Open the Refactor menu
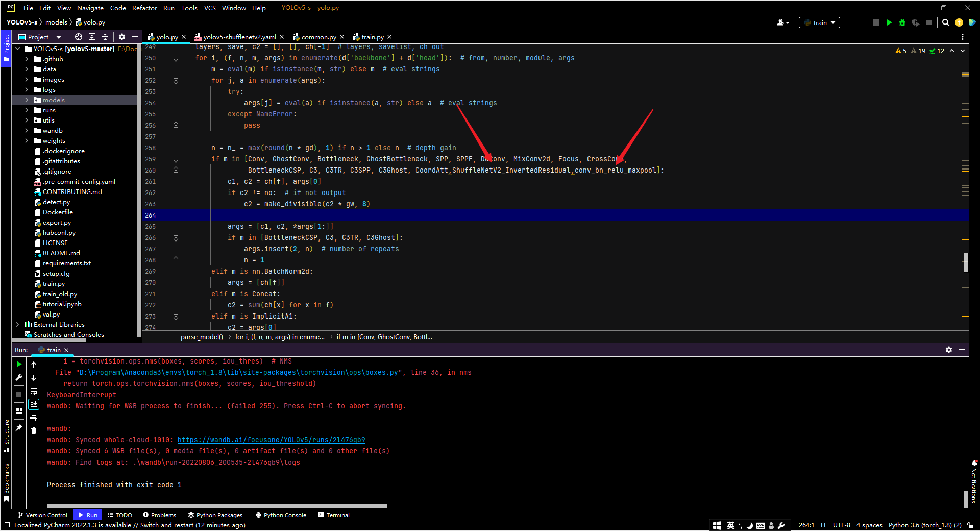Viewport: 980px width, 531px height. point(144,8)
